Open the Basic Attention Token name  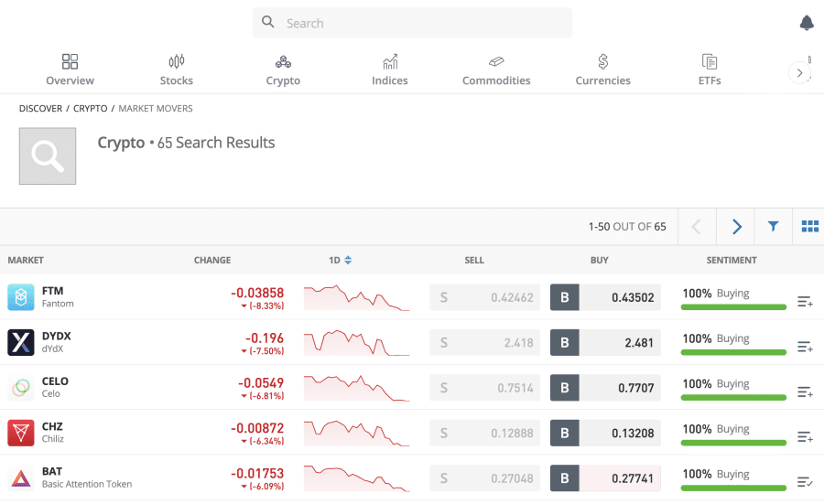87,484
